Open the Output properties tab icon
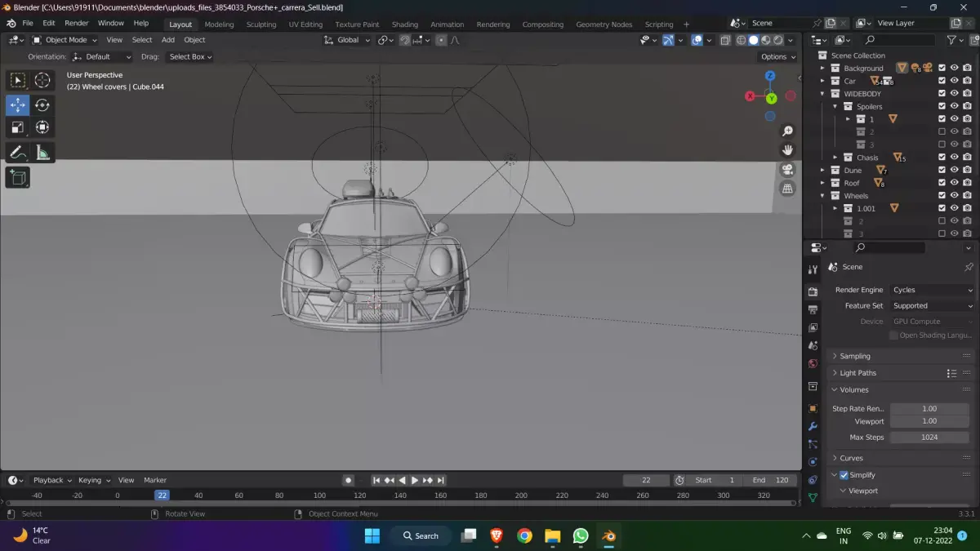The width and height of the screenshot is (980, 551). (x=813, y=309)
